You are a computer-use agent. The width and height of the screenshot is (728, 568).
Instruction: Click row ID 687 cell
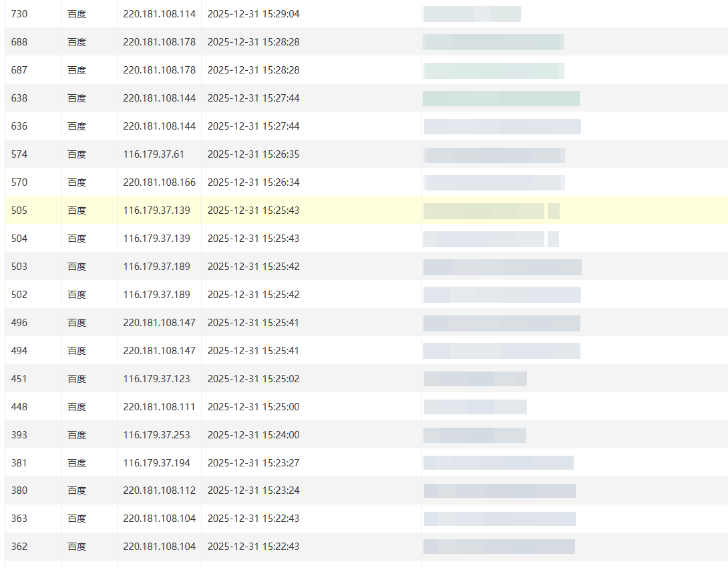(19, 70)
